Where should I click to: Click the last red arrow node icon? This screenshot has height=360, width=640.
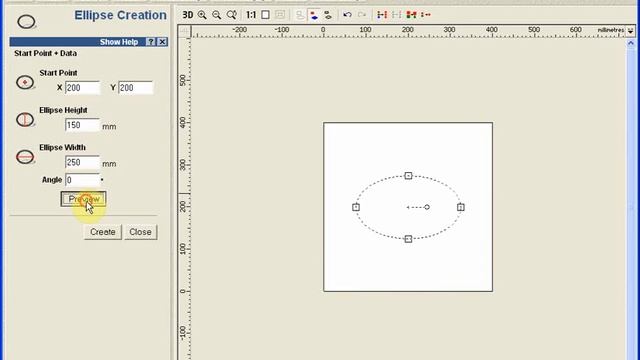[426, 15]
